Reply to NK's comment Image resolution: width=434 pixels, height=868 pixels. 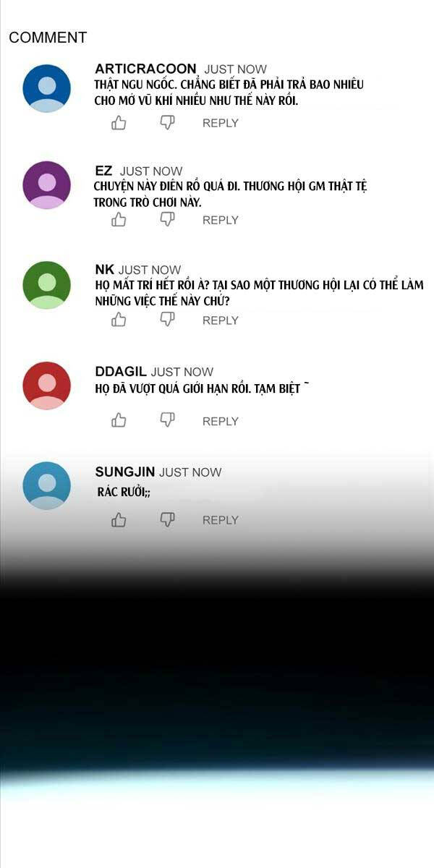tap(221, 320)
